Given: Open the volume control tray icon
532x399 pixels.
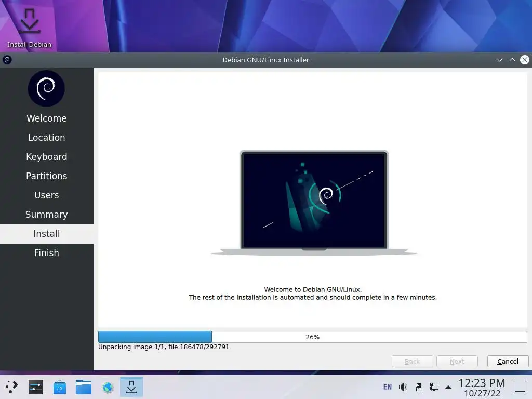Looking at the screenshot, I should point(403,387).
